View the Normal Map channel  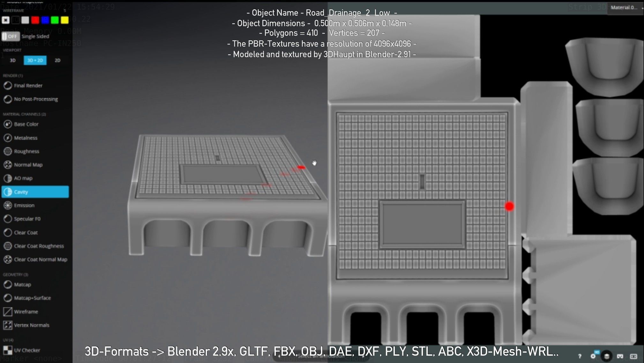pos(23,165)
